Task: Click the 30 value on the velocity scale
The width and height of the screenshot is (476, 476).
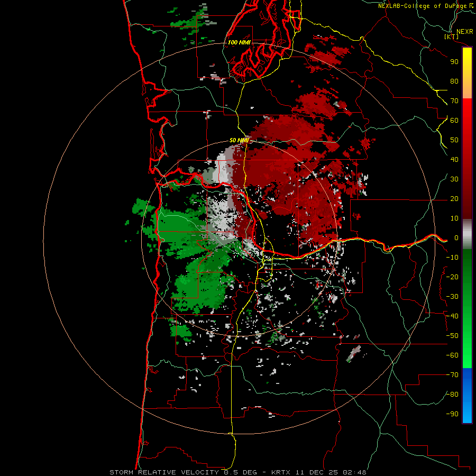Action: [454, 179]
